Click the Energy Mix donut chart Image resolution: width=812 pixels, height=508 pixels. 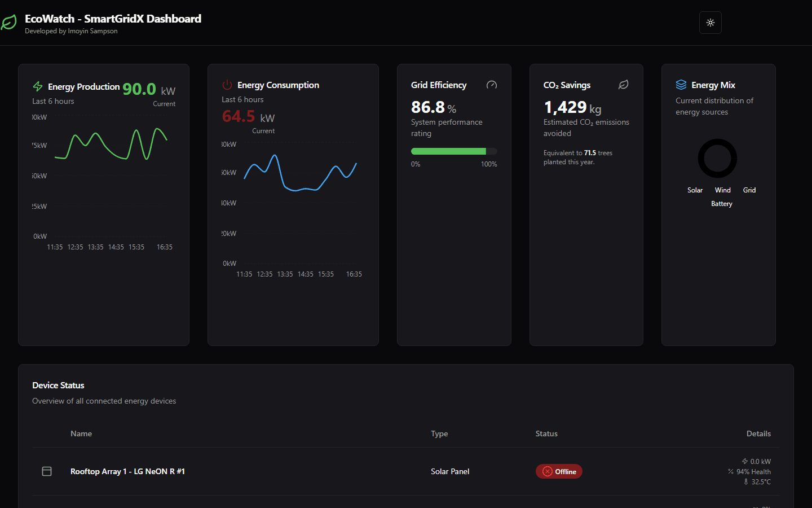(x=717, y=159)
